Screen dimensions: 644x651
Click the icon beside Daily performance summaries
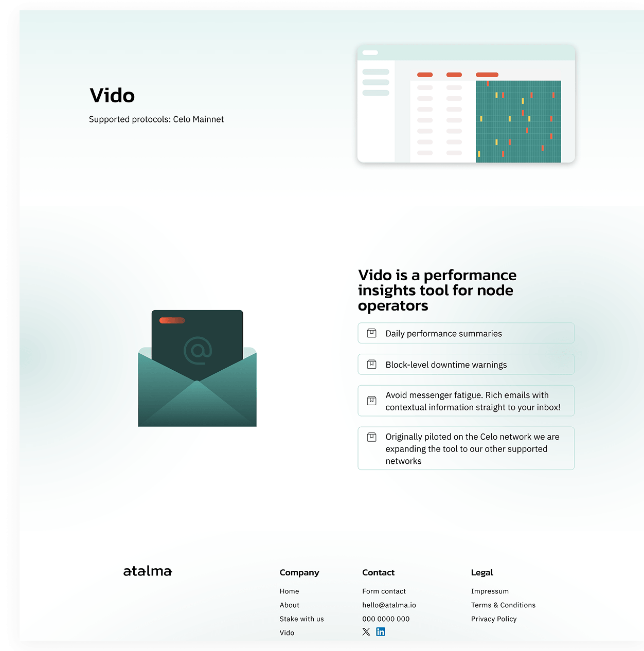point(372,333)
